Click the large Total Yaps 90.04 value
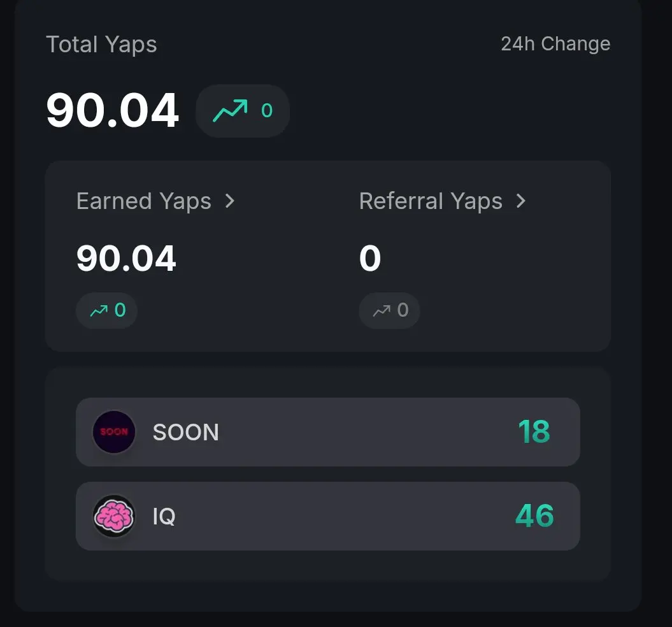This screenshot has width=672, height=627. click(112, 111)
